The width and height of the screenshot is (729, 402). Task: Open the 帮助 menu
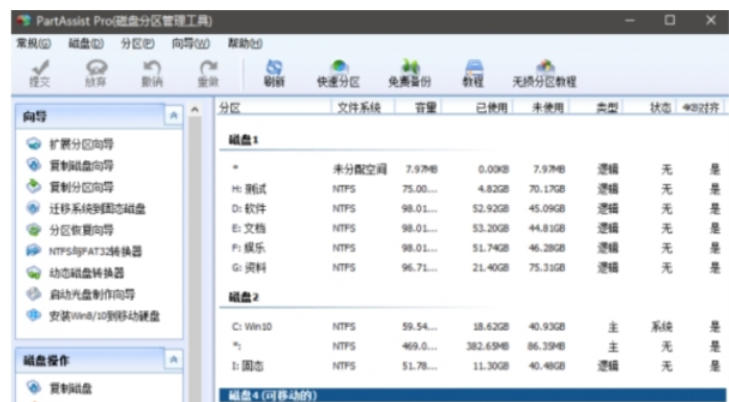pyautogui.click(x=245, y=44)
